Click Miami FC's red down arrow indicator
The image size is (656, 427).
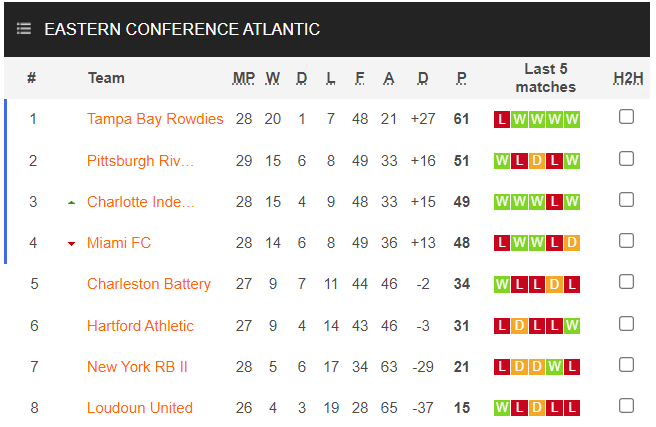[71, 243]
